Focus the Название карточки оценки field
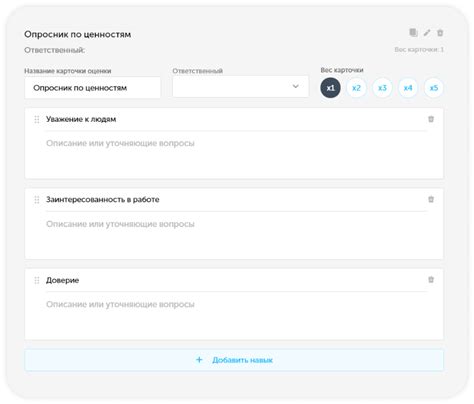The height and width of the screenshot is (404, 474). 92,88
